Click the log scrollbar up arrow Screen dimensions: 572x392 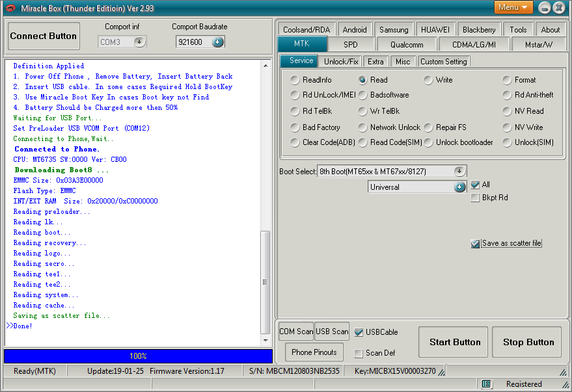(266, 66)
